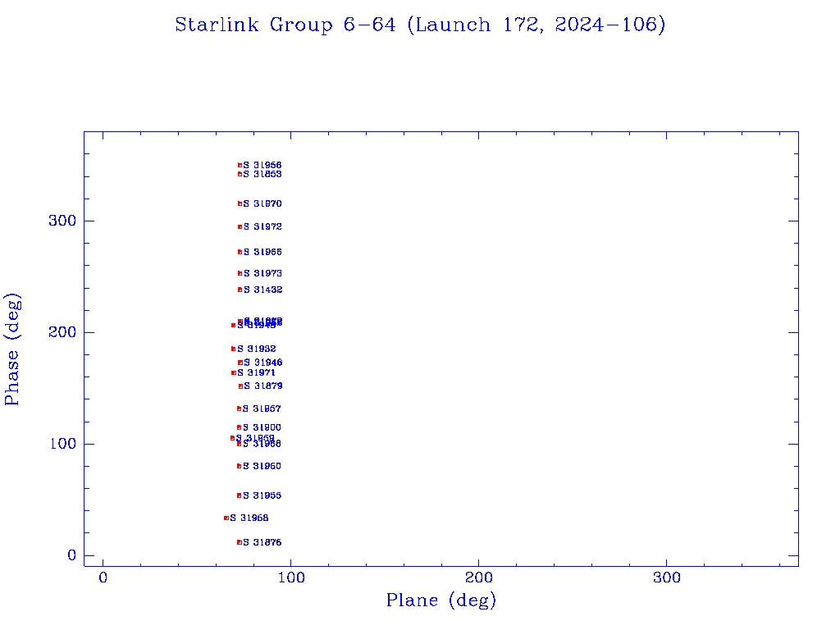Click the 200 tick label on Plane axis
Image resolution: width=840 pixels, height=630 pixels.
[x=478, y=577]
